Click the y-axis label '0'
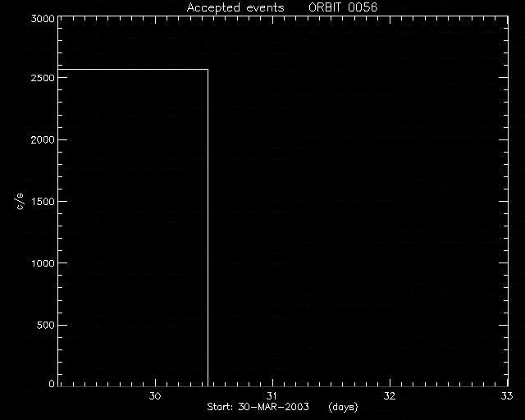The image size is (525, 420). (x=52, y=383)
